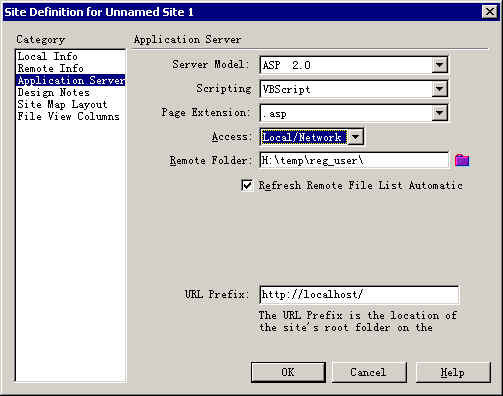
Task: Toggle Refresh Remote File List Automatically checkbox
Action: pos(247,185)
